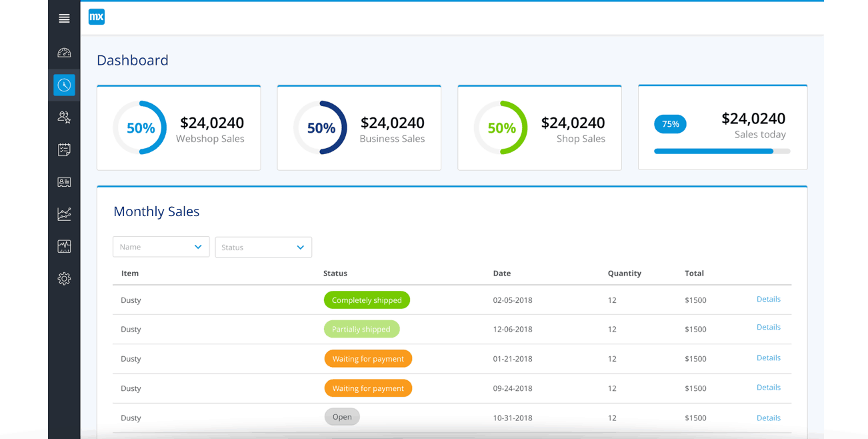Viewport: 868px width, 439px height.
Task: Select the Open status pill
Action: click(x=341, y=416)
